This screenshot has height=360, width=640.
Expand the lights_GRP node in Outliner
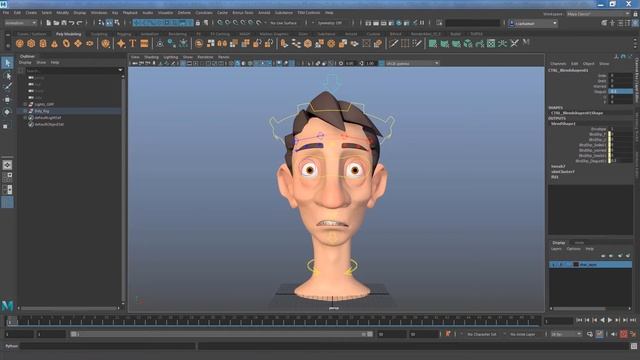point(25,104)
